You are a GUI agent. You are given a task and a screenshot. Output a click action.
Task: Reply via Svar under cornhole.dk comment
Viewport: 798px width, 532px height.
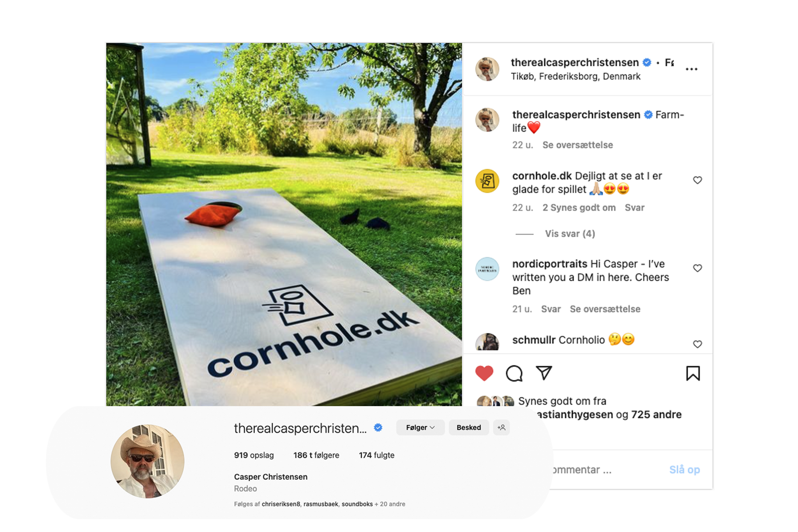[x=634, y=208]
